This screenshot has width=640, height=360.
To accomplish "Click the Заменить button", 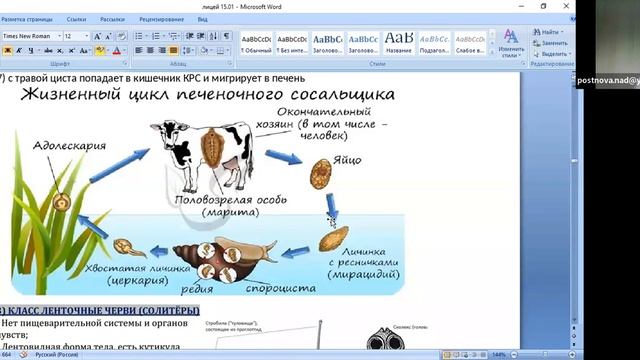I will (x=550, y=43).
